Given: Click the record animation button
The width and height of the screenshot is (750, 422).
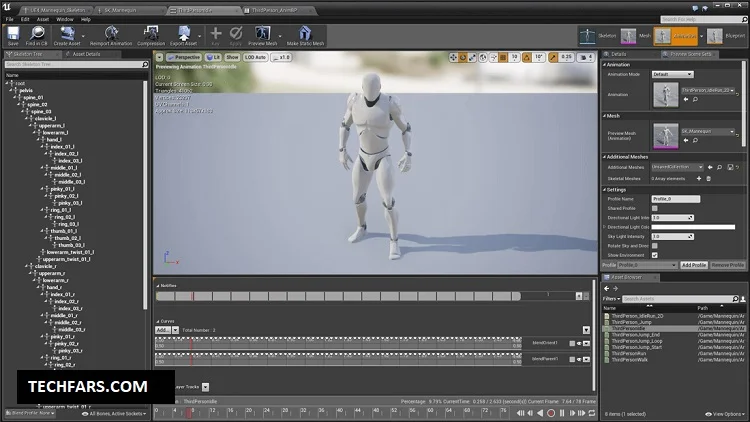Looking at the screenshot, I should (x=551, y=413).
